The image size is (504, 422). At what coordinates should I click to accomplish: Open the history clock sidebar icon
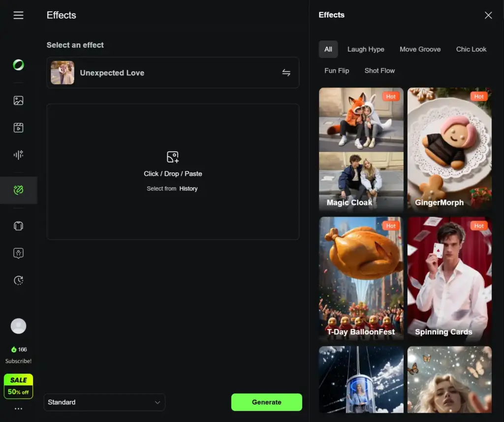point(18,280)
